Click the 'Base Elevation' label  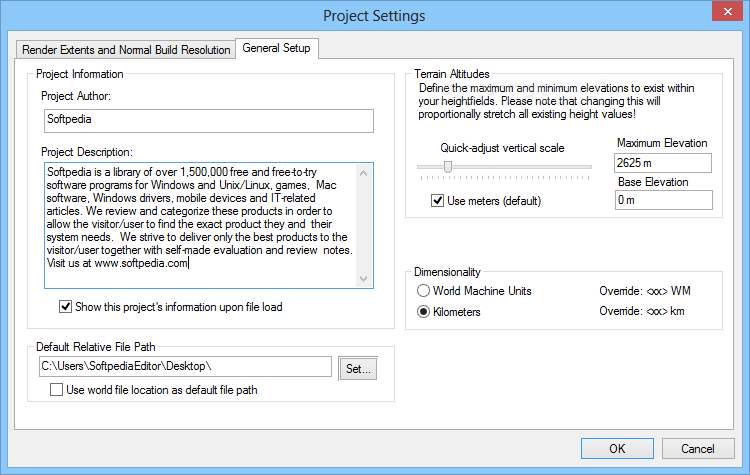(653, 182)
